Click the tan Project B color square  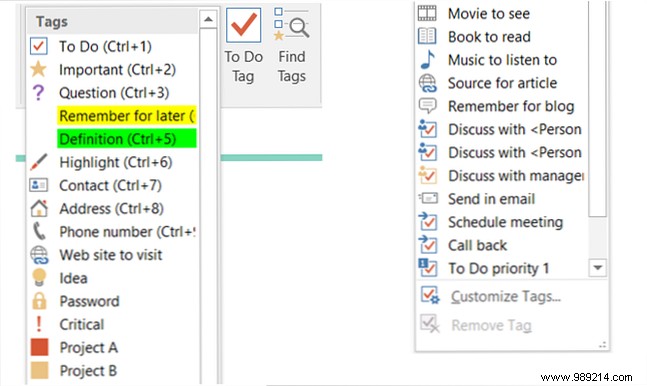pyautogui.click(x=40, y=370)
